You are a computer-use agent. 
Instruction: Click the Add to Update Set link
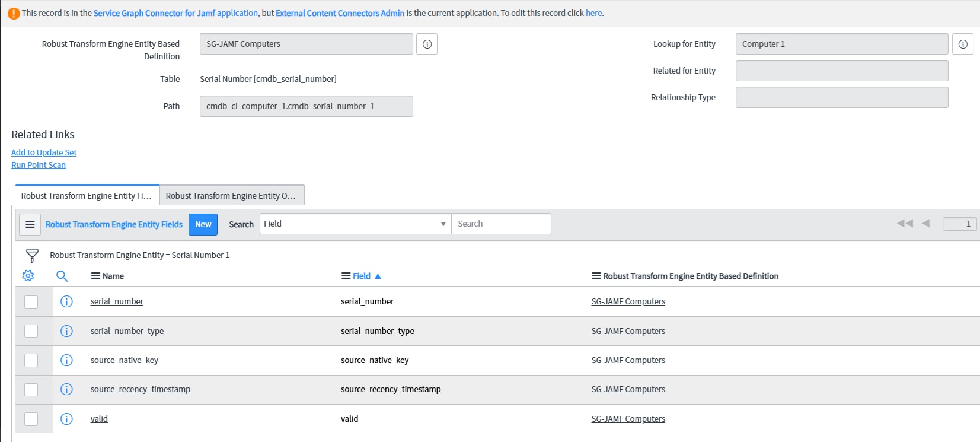(x=44, y=152)
